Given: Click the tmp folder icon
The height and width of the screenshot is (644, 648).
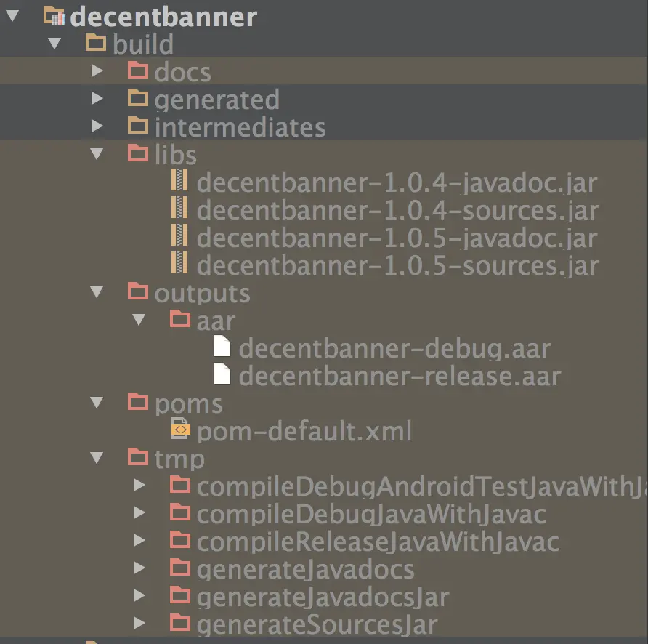Looking at the screenshot, I should point(138,457).
